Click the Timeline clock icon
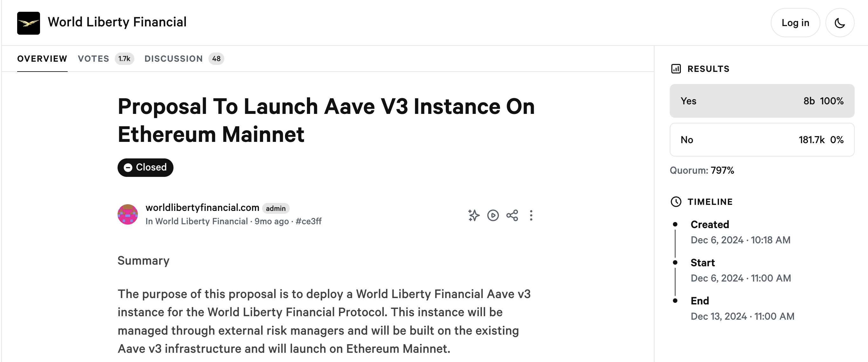 (676, 202)
